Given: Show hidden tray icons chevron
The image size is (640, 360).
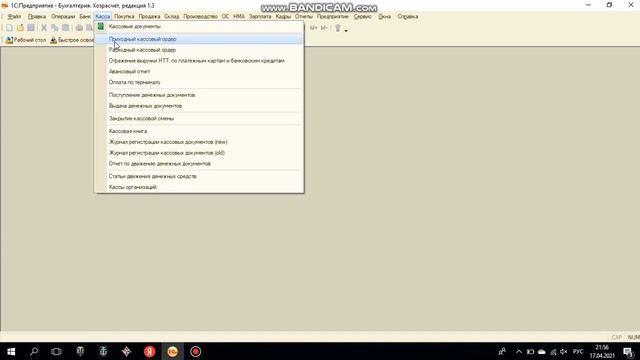Looking at the screenshot, I should pyautogui.click(x=519, y=351).
